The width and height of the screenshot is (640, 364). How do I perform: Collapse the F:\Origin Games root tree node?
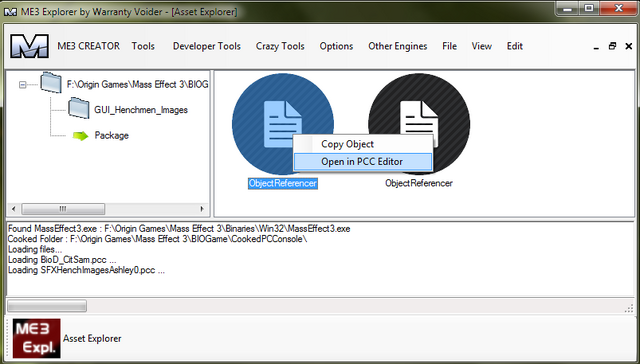pyautogui.click(x=23, y=85)
